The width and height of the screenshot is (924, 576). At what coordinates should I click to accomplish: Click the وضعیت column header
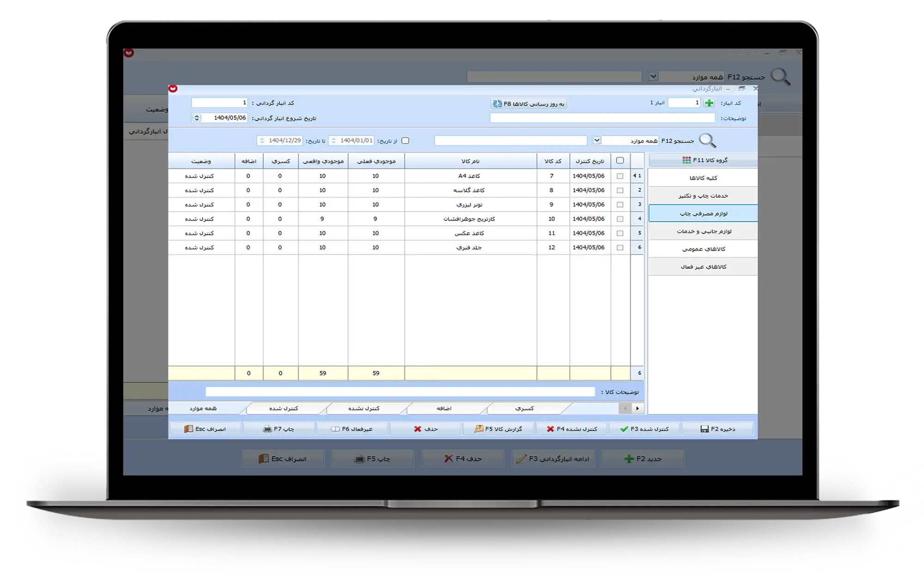(x=201, y=161)
